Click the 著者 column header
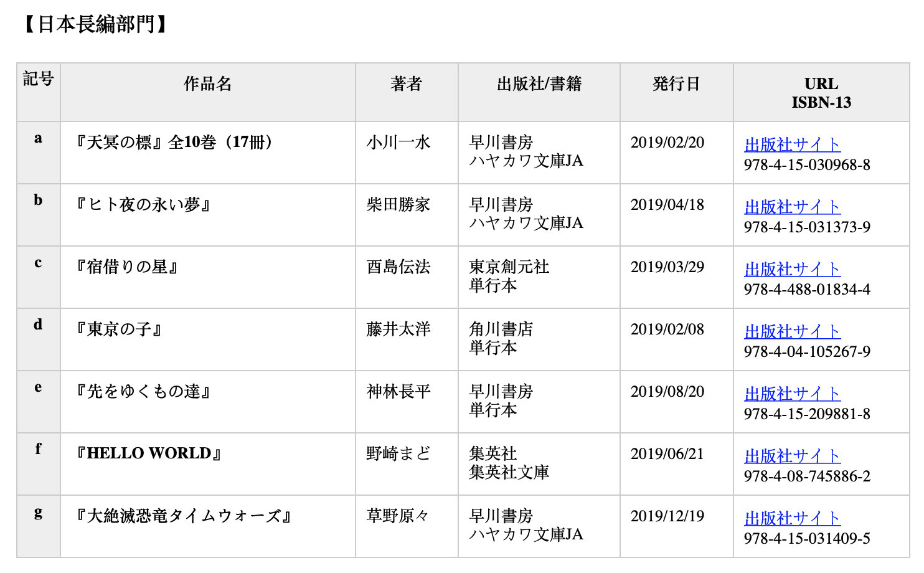 point(407,83)
